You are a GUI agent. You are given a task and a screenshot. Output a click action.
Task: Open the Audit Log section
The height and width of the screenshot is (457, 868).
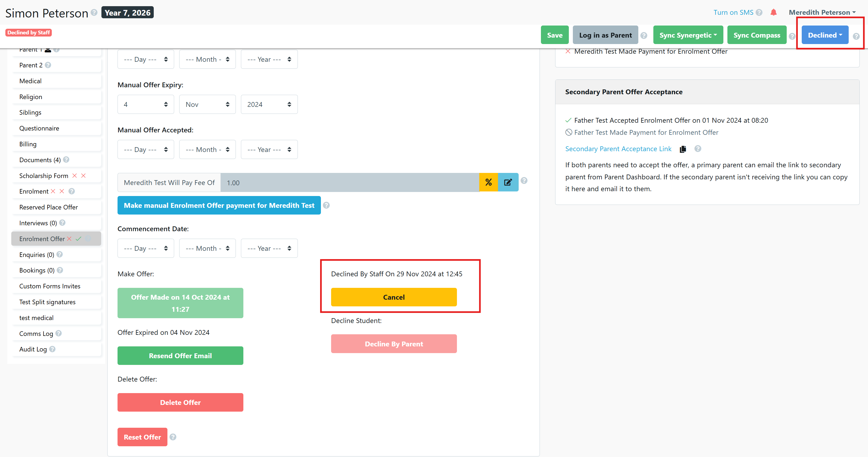[33, 349]
